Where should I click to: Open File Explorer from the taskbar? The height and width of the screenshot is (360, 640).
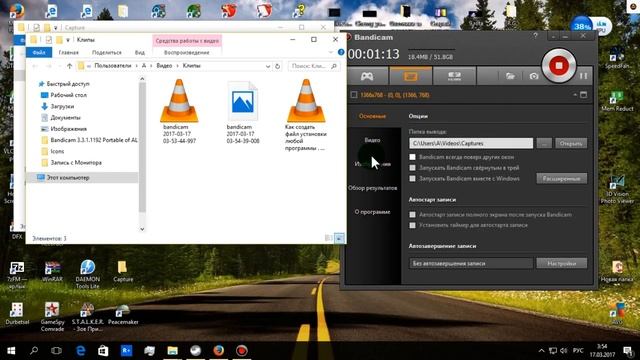[173, 351]
